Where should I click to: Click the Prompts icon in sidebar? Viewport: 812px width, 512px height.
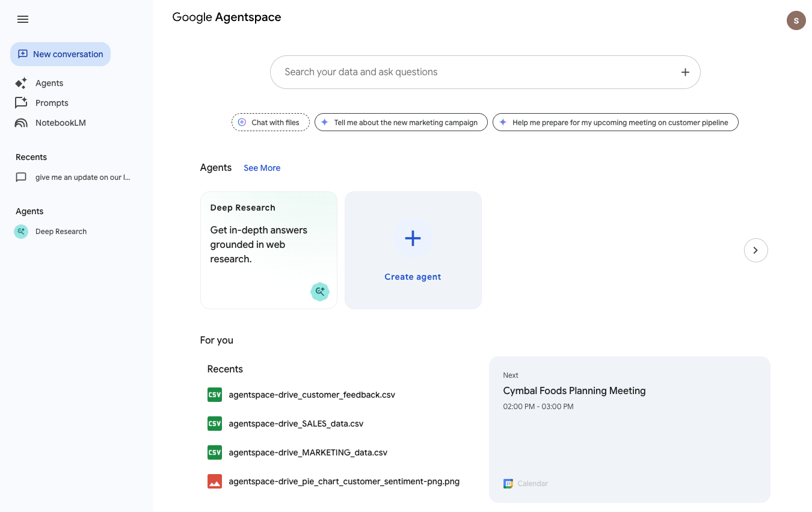[21, 103]
